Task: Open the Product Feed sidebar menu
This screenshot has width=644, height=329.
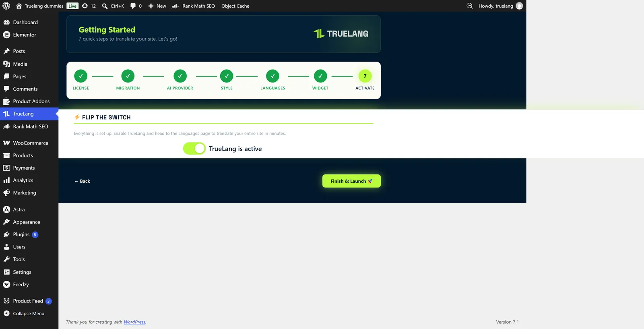Action: click(29, 301)
